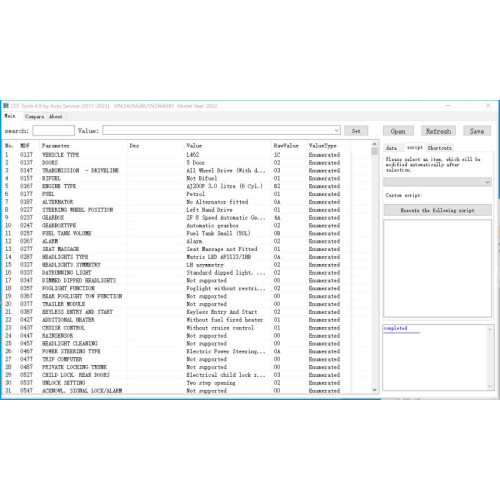500x500 pixels.
Task: Open the Shortcuts tab in right panel
Action: click(439, 148)
